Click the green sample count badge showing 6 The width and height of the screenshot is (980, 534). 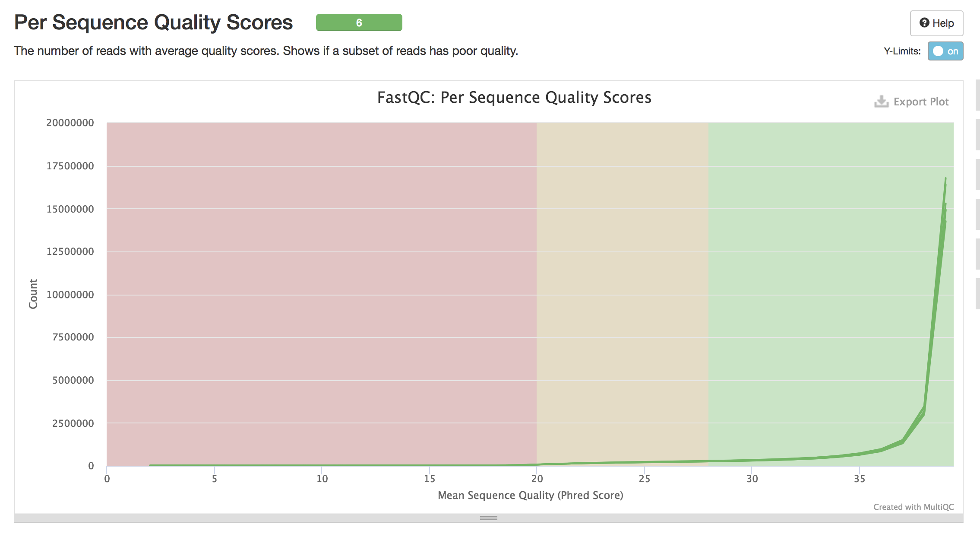(360, 23)
